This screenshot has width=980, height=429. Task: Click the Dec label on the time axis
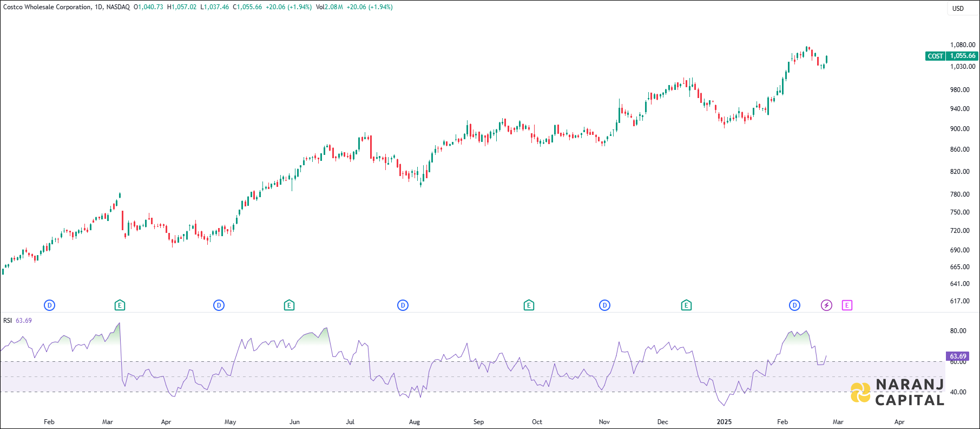click(x=663, y=422)
